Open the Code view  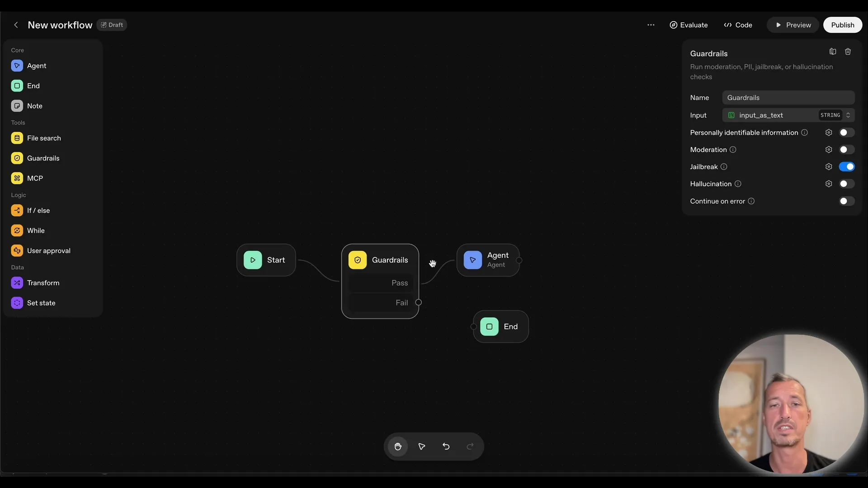(738, 25)
